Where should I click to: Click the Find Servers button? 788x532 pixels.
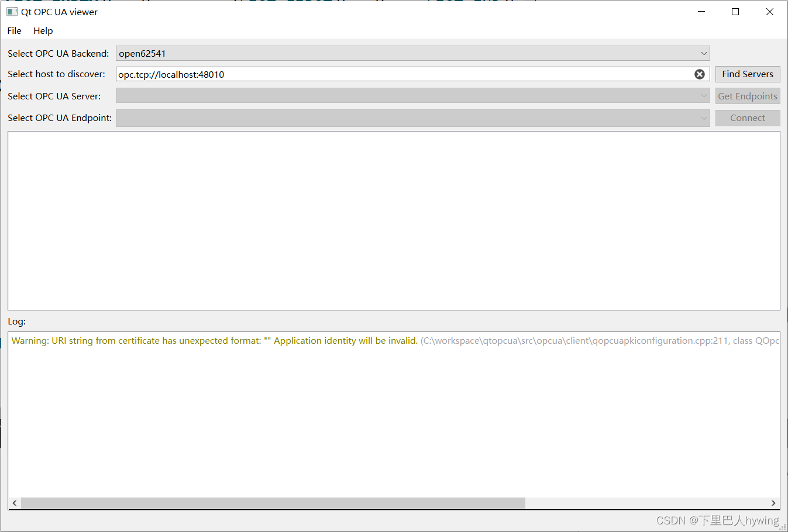tap(747, 74)
